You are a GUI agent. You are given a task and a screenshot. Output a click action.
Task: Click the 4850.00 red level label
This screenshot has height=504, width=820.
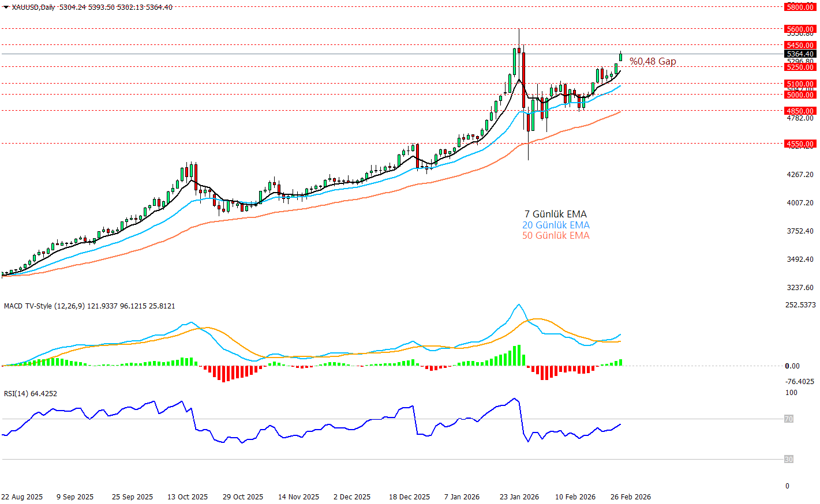pos(800,111)
